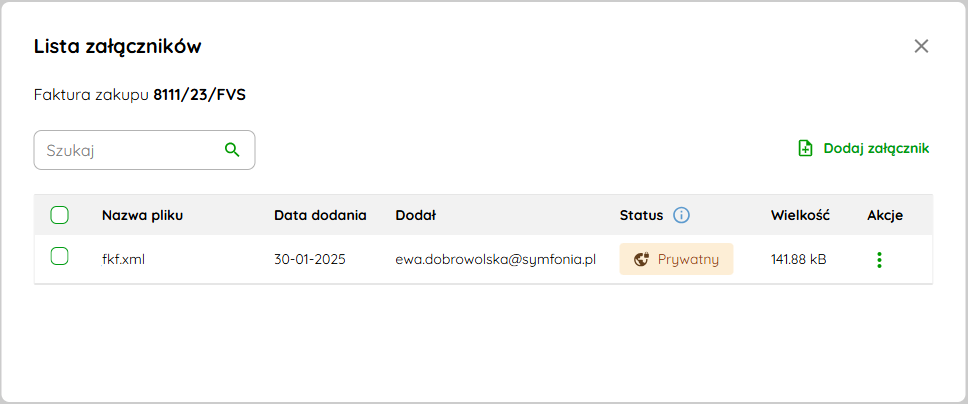The width and height of the screenshot is (968, 404).
Task: Click the add-file icon beside Dodaj załącznik
Action: coord(805,148)
